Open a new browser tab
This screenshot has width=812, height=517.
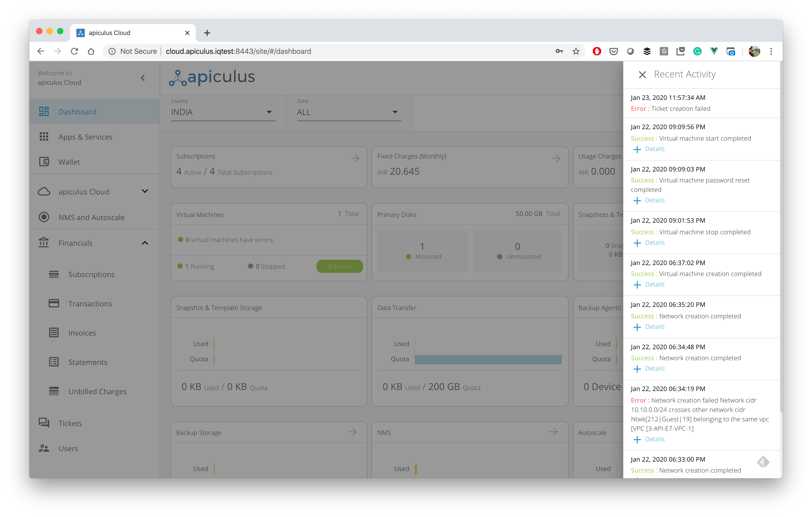pos(207,33)
